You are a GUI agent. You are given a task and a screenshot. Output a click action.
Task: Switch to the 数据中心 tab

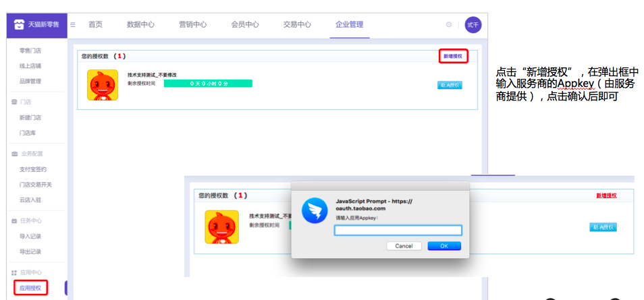tap(140, 25)
